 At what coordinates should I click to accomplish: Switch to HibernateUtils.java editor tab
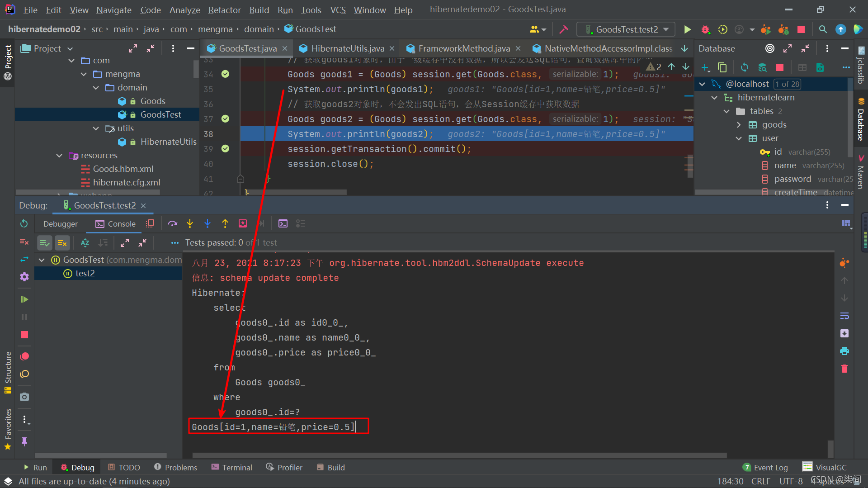click(347, 48)
